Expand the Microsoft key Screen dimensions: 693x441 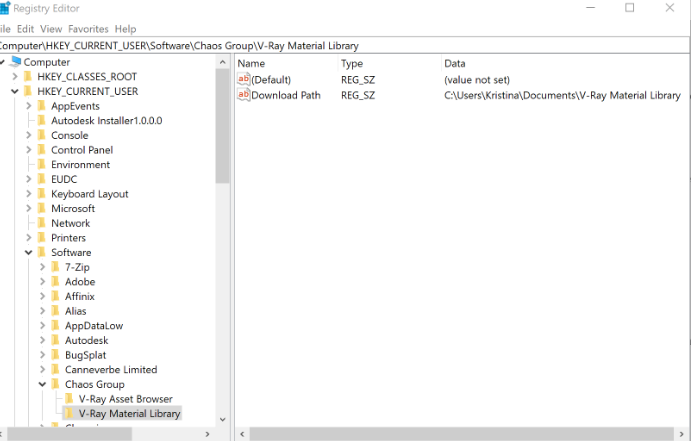point(29,208)
